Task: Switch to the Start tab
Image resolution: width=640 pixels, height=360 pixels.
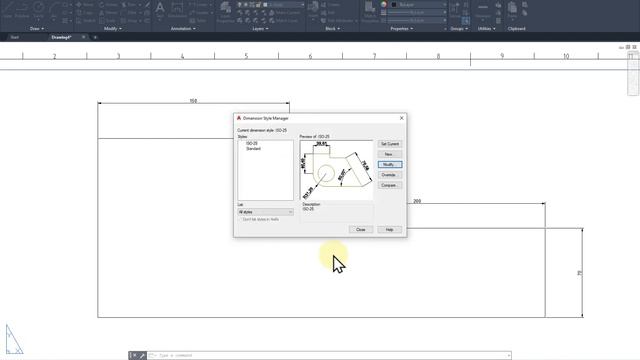Action: [15, 37]
